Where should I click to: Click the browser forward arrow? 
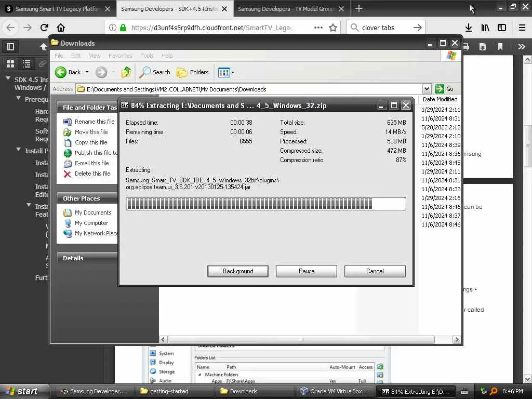point(28,28)
